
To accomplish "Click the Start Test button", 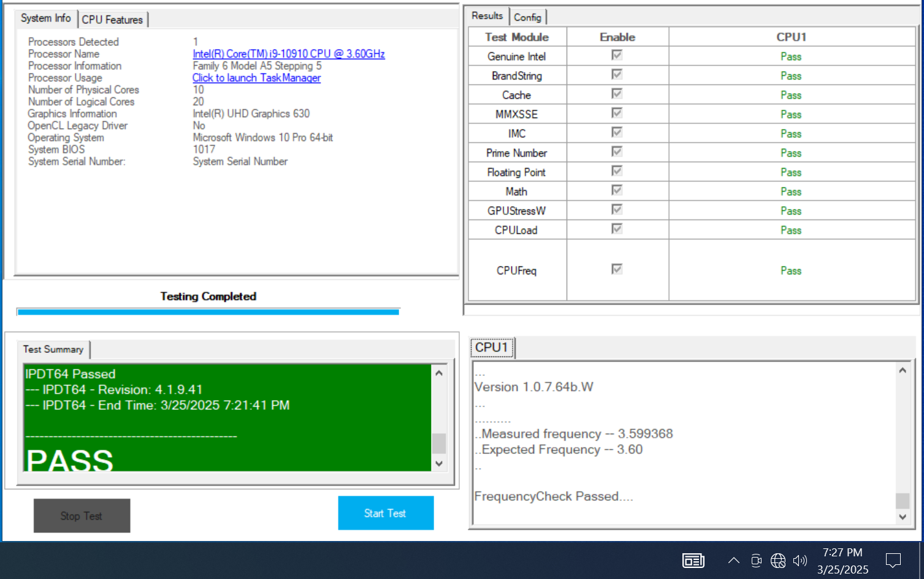I will pos(386,513).
